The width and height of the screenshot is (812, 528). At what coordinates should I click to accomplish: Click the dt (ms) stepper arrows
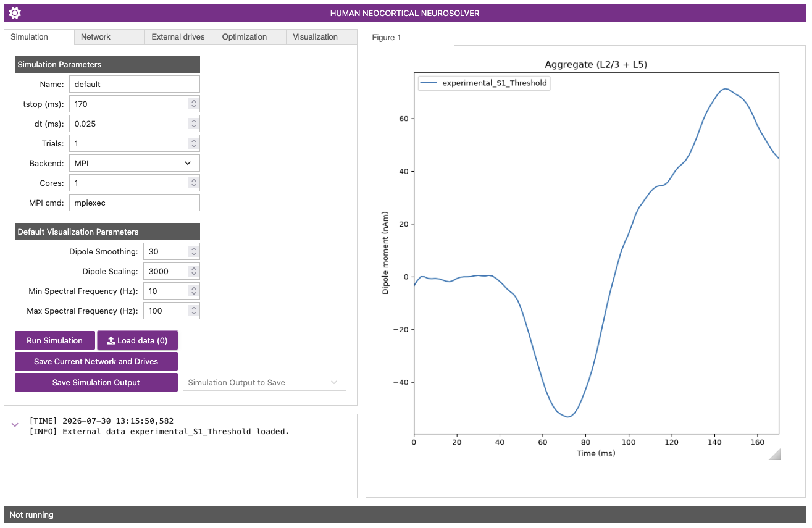point(194,124)
